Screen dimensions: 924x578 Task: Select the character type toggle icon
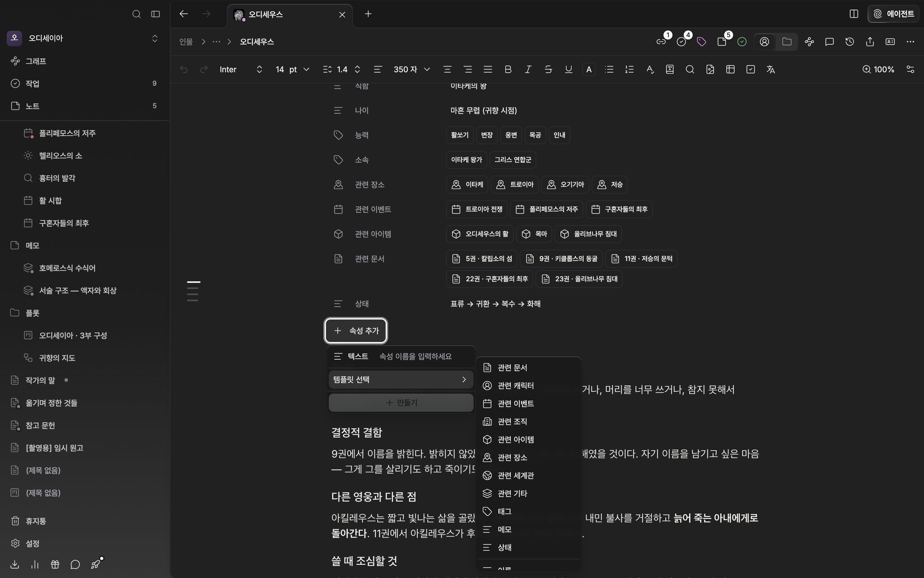pos(765,42)
